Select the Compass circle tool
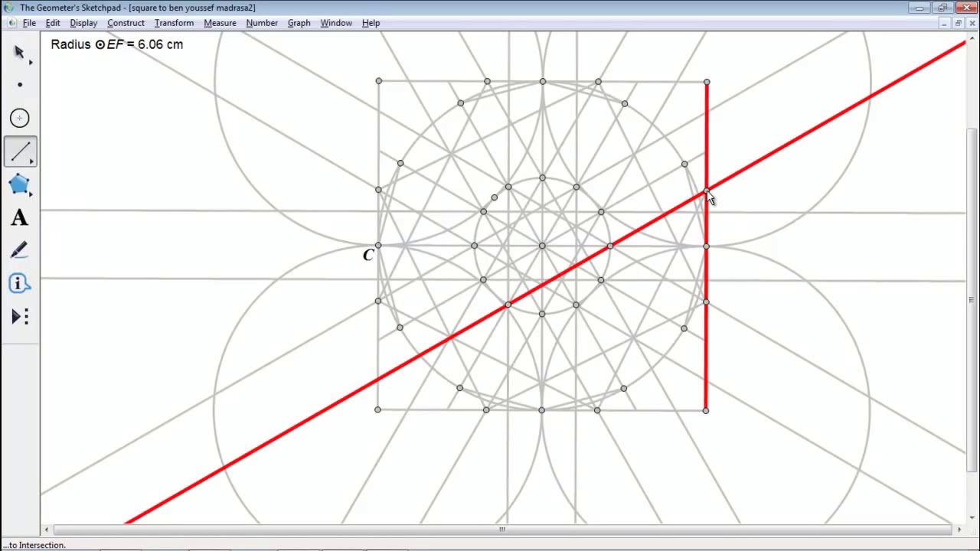 (x=20, y=118)
